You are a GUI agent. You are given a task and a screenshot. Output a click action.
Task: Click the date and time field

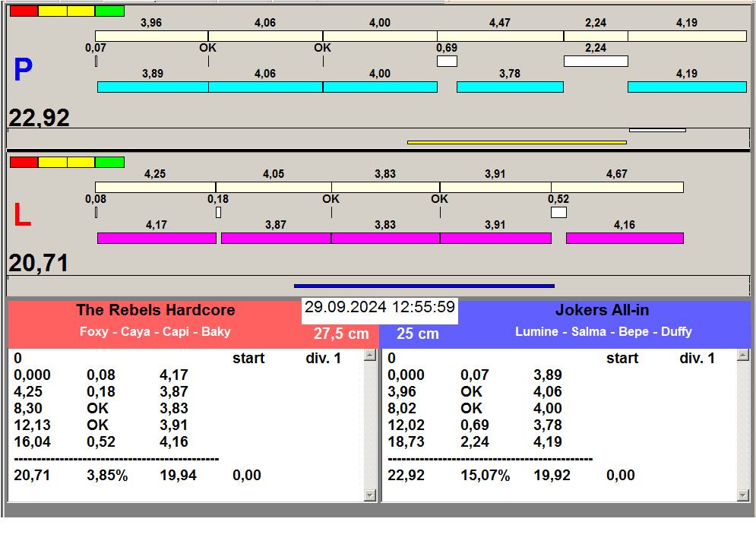click(x=380, y=308)
